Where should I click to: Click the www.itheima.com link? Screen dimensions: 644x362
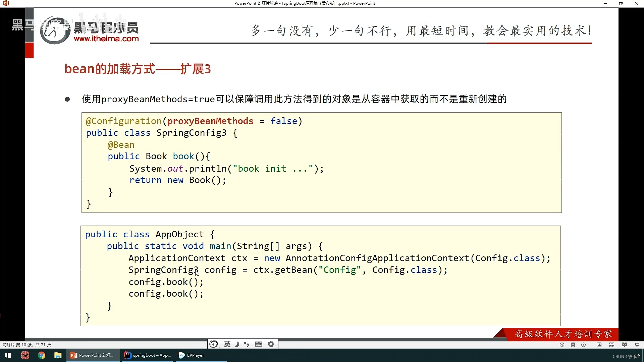click(106, 39)
